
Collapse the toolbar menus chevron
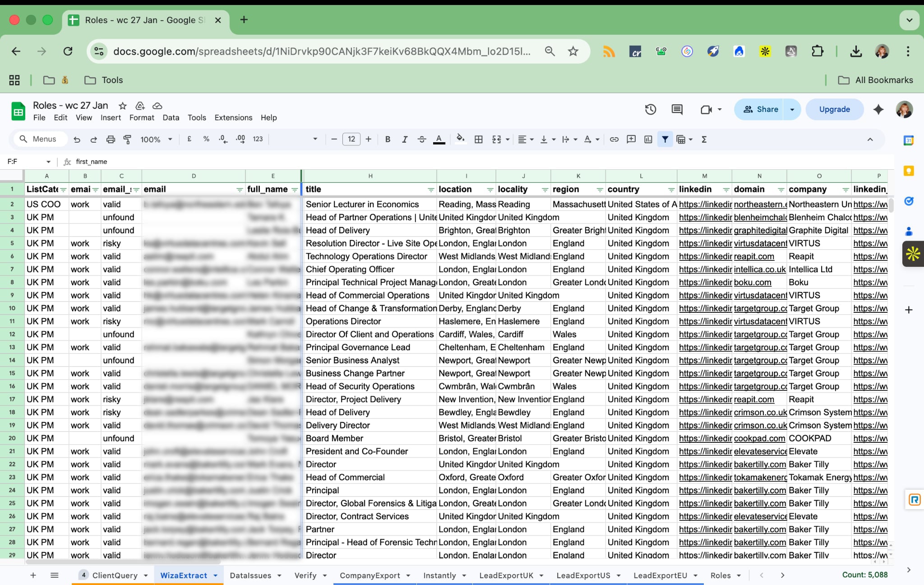point(870,139)
